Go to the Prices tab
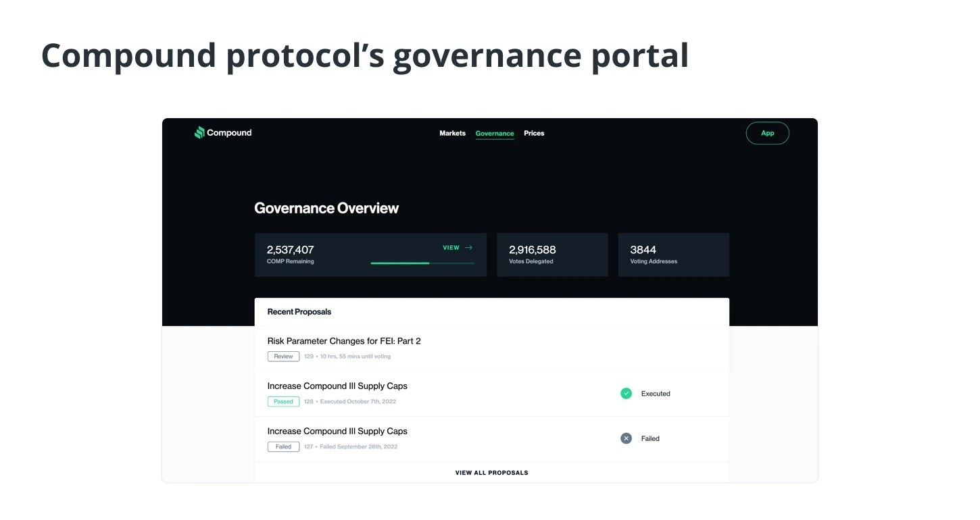Image resolution: width=980 pixels, height=520 pixels. [x=534, y=133]
